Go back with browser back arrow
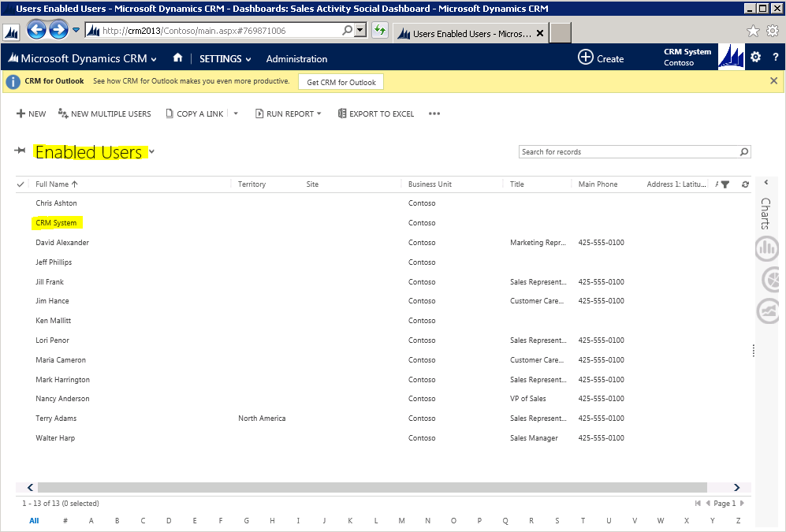 36,30
